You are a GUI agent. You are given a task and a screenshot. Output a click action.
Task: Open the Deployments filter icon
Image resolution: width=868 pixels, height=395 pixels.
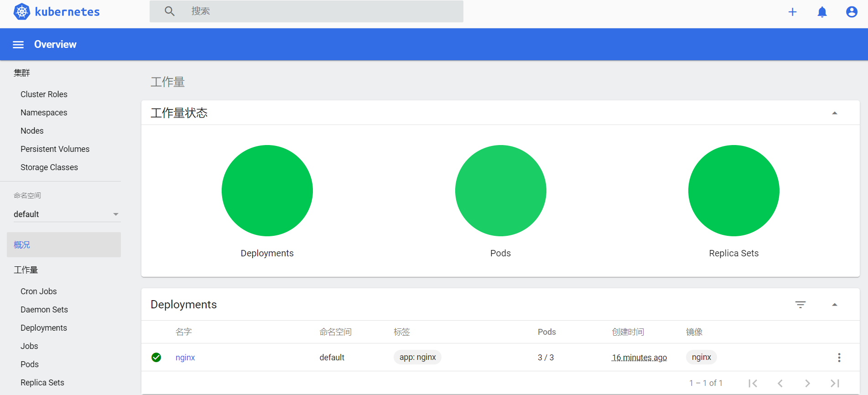click(800, 305)
